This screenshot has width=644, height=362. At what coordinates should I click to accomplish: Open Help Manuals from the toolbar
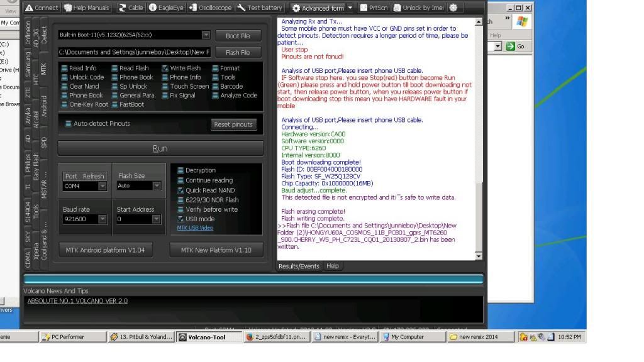(x=68, y=8)
